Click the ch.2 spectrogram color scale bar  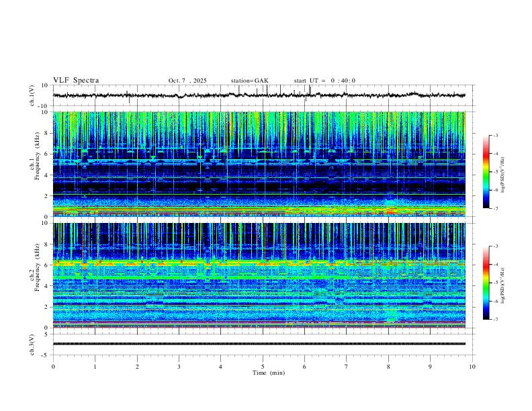[x=486, y=283]
